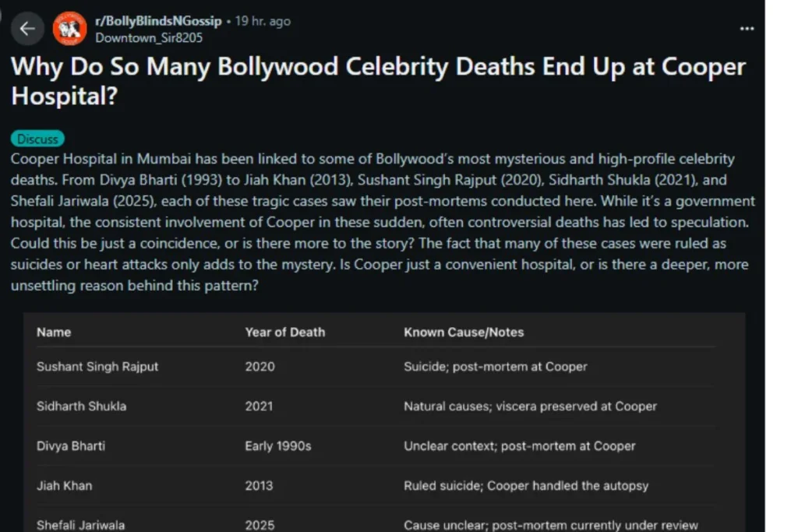Click the Early 1990s year cell
Viewport: 798px width, 532px height.
(x=277, y=446)
